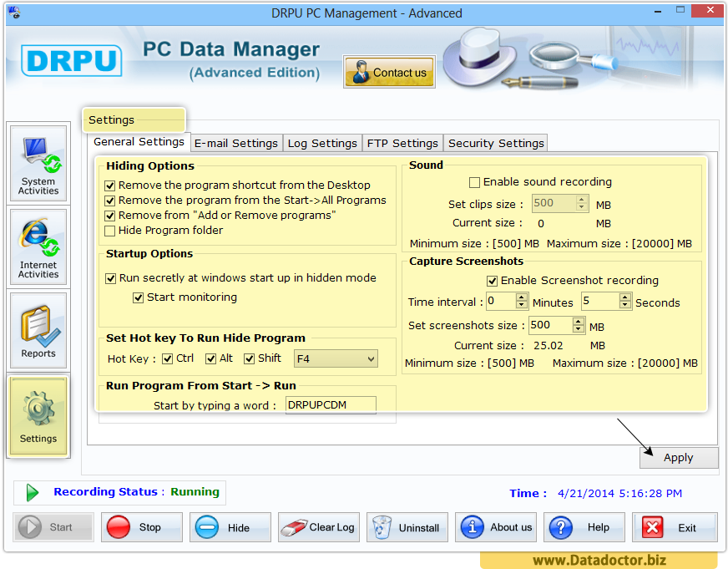
Task: Open the F4 hot key dropdown
Action: [336, 358]
